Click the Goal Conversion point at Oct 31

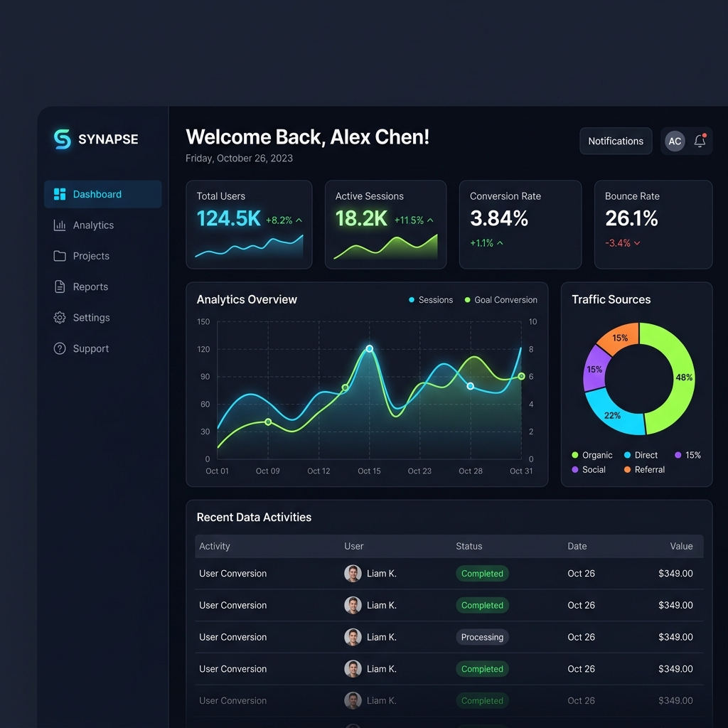click(x=521, y=376)
